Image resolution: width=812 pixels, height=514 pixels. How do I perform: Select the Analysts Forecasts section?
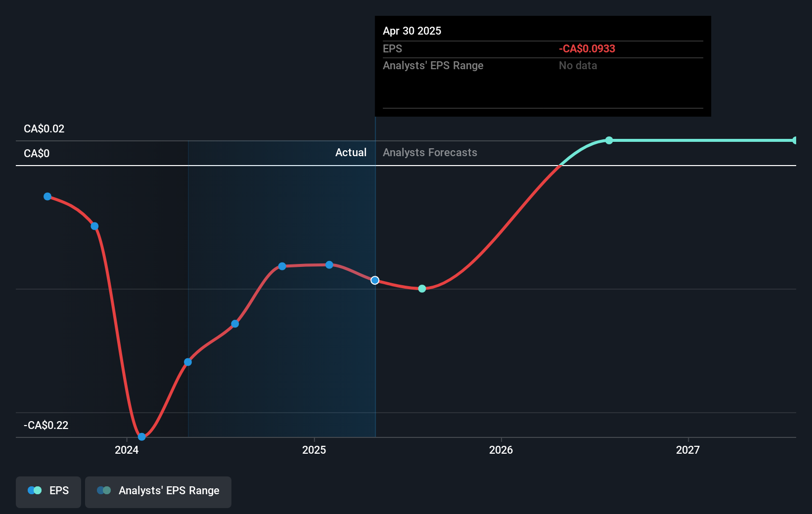click(430, 152)
